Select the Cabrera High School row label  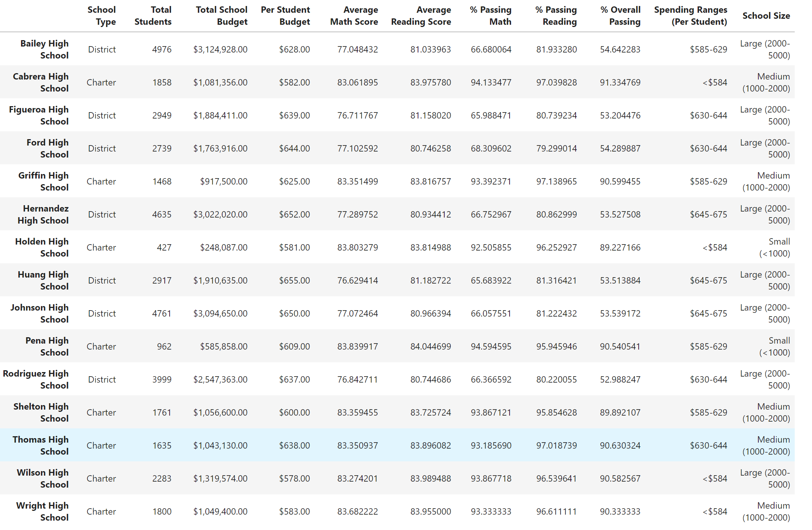coord(41,82)
